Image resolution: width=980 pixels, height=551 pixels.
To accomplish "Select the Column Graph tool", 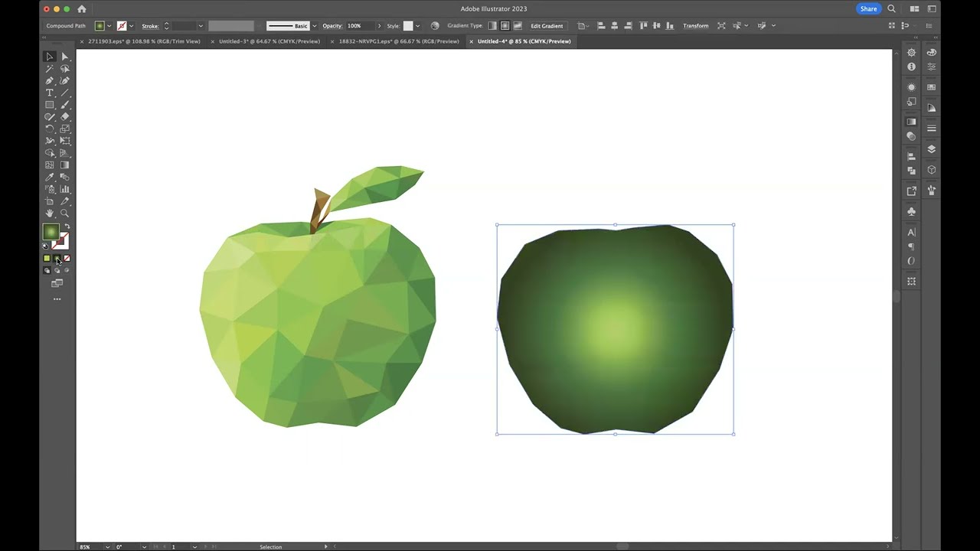I will (x=64, y=189).
